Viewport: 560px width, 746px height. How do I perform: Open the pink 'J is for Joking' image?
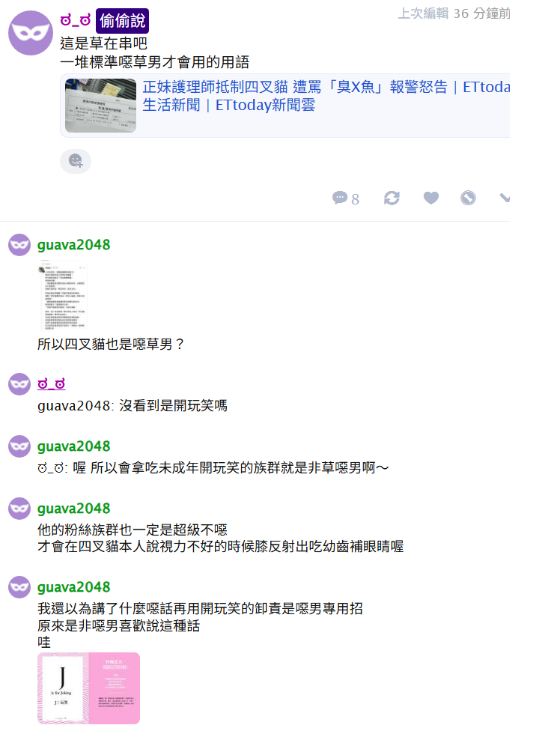tap(89, 688)
